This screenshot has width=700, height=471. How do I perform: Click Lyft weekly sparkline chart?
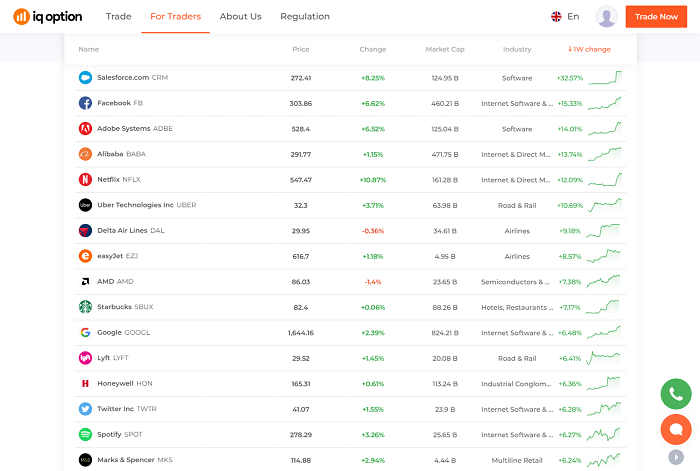tap(603, 358)
